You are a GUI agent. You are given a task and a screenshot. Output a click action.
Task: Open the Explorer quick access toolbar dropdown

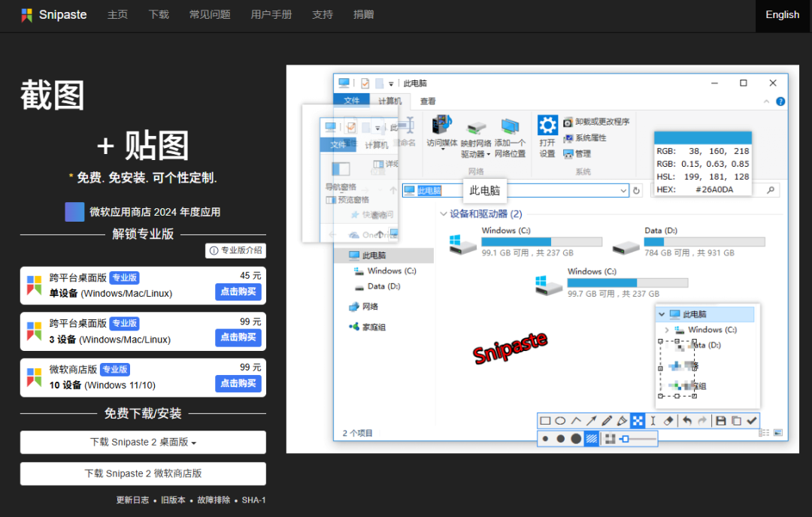[x=391, y=83]
